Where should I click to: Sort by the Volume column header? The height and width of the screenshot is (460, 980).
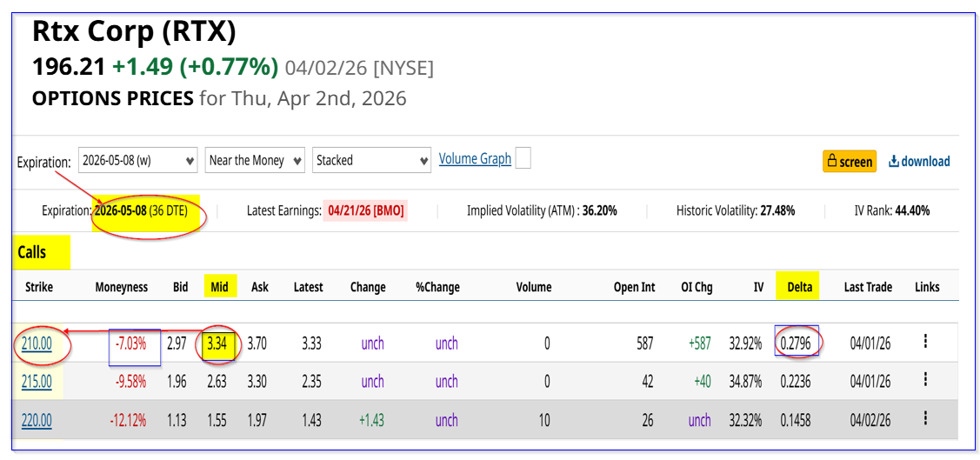[x=533, y=287]
